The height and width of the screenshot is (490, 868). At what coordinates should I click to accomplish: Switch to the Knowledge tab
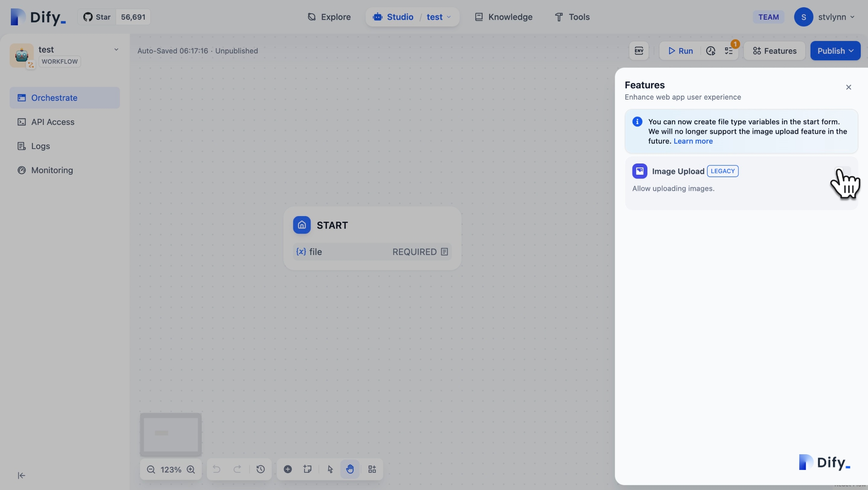point(504,17)
